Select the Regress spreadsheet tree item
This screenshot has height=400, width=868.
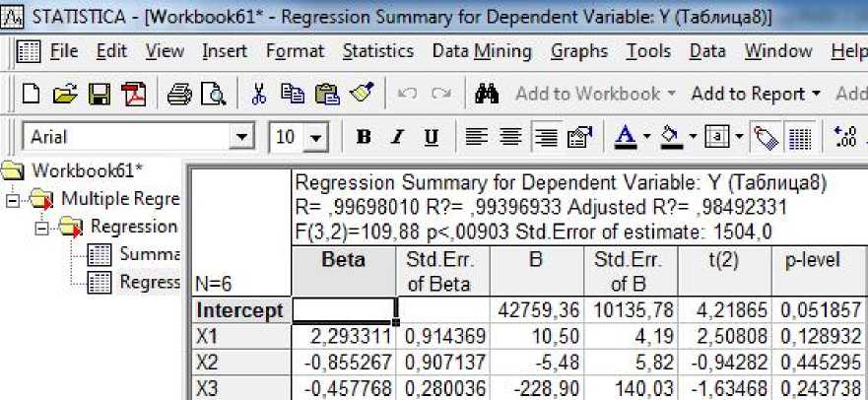(150, 282)
